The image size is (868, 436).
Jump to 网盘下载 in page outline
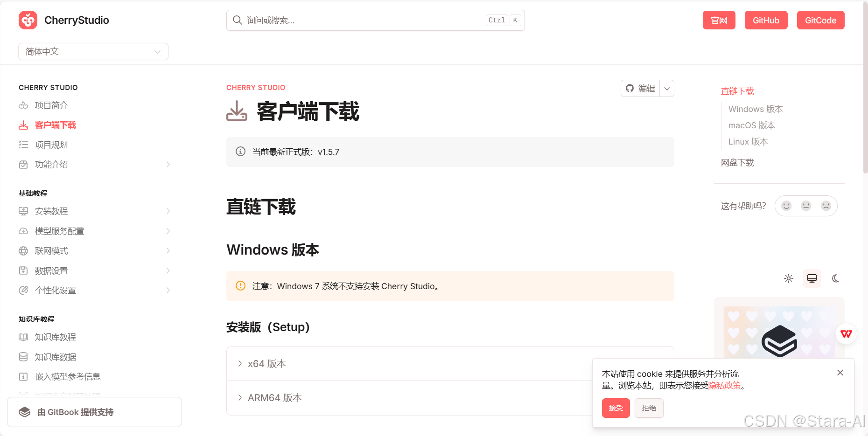tap(737, 163)
